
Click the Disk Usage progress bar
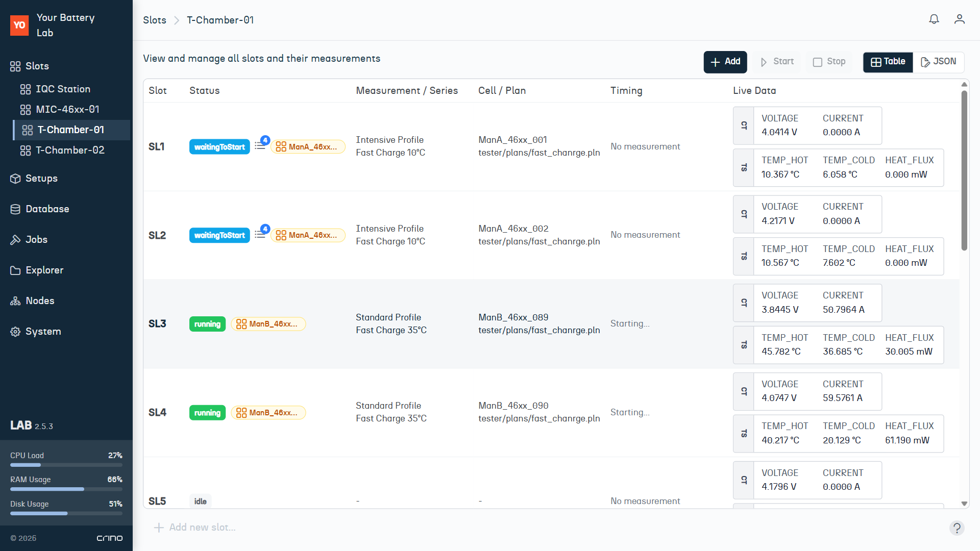point(66,513)
